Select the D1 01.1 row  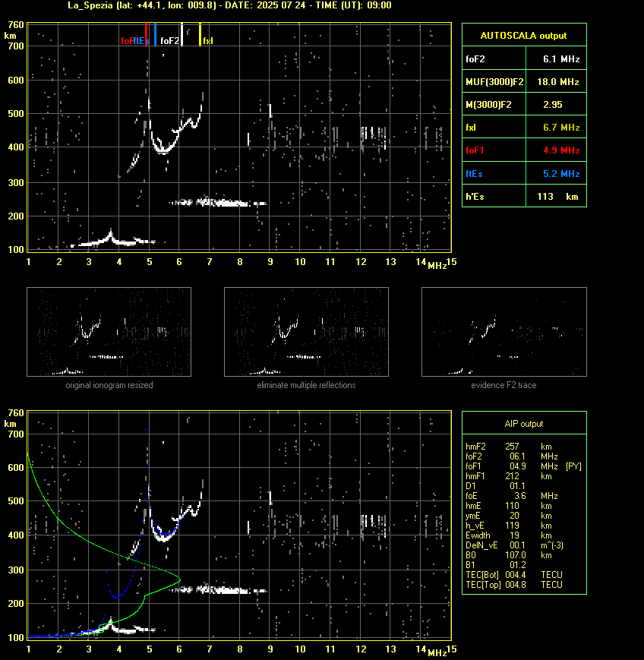point(495,486)
